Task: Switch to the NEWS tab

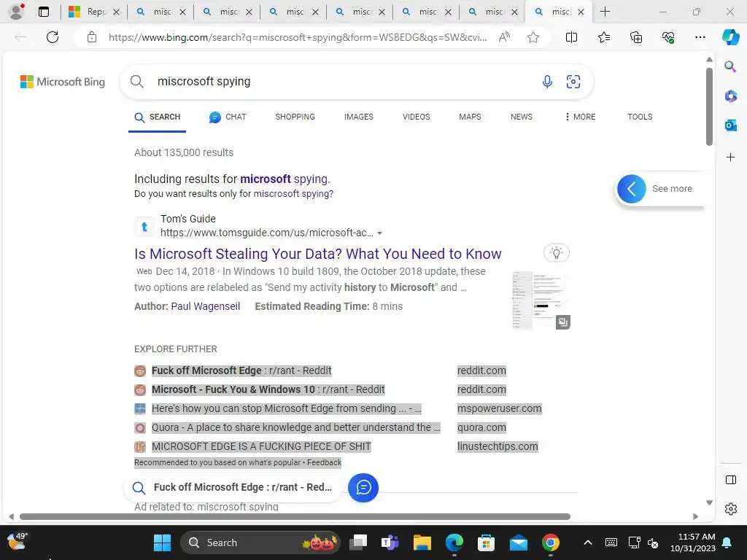Action: click(521, 117)
